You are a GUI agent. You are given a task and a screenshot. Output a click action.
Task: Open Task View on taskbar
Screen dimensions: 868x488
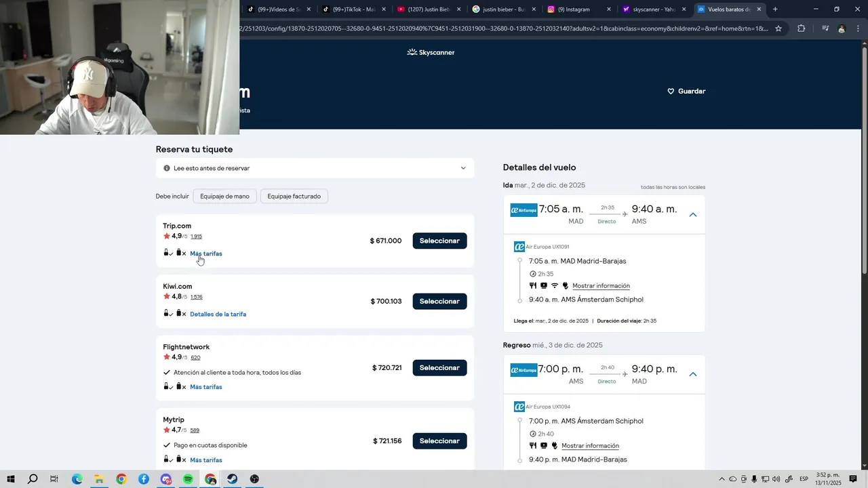[54, 479]
